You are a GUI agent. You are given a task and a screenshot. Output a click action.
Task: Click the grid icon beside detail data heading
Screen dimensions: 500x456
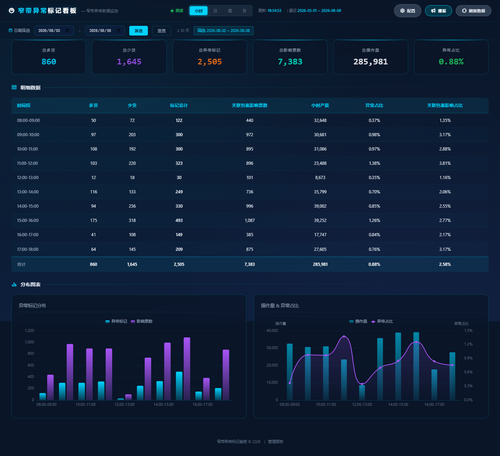(x=14, y=87)
